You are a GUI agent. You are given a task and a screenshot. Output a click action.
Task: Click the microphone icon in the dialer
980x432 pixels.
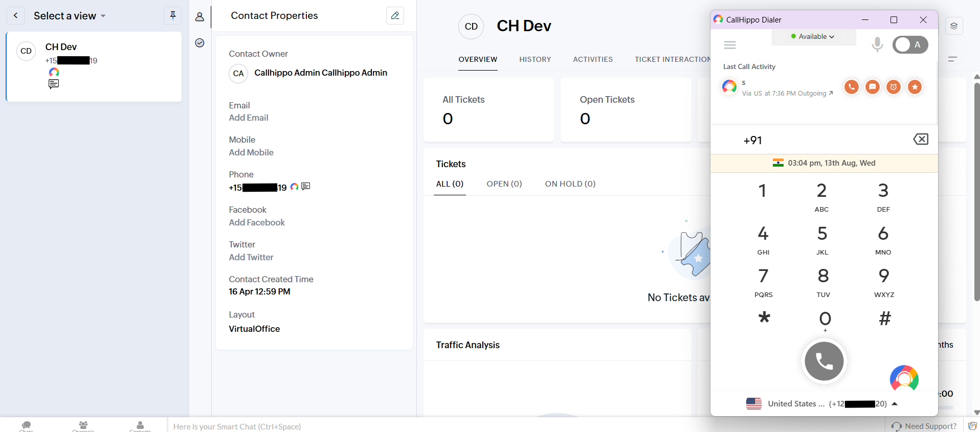click(877, 45)
